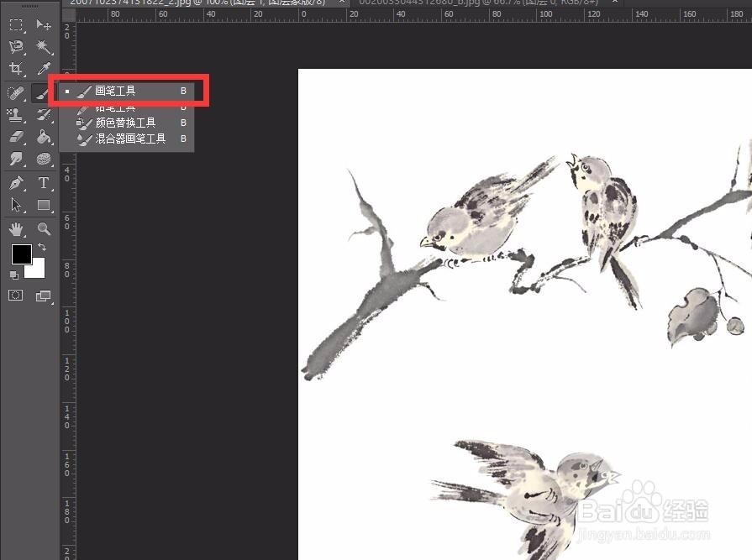This screenshot has height=560, width=752.
Task: Choose 画笔工具 from the flyout
Action: tap(127, 91)
